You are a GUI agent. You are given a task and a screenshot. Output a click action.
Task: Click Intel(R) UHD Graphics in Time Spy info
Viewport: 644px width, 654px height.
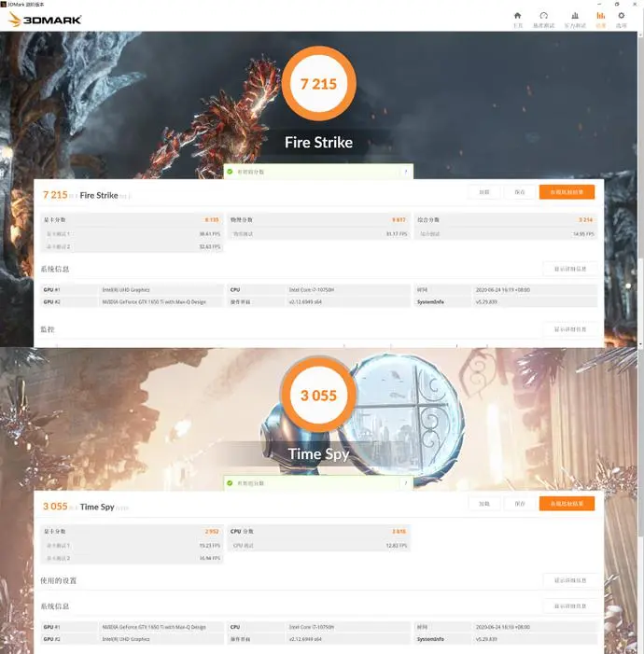[126, 639]
